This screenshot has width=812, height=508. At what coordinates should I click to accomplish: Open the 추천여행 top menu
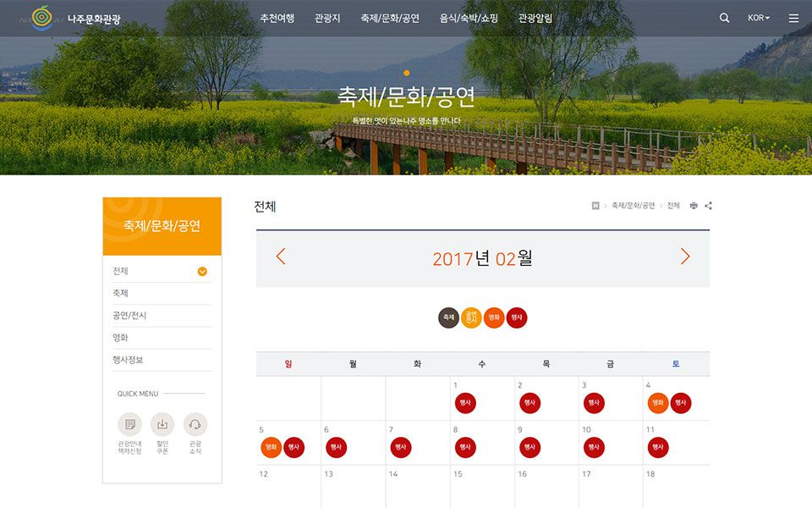tap(277, 18)
